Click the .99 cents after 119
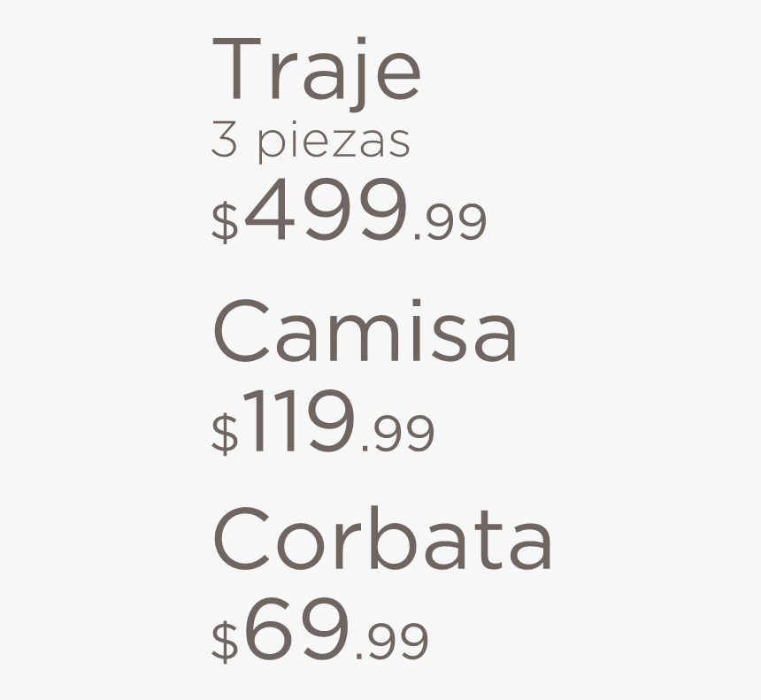The width and height of the screenshot is (761, 700). pos(398,434)
